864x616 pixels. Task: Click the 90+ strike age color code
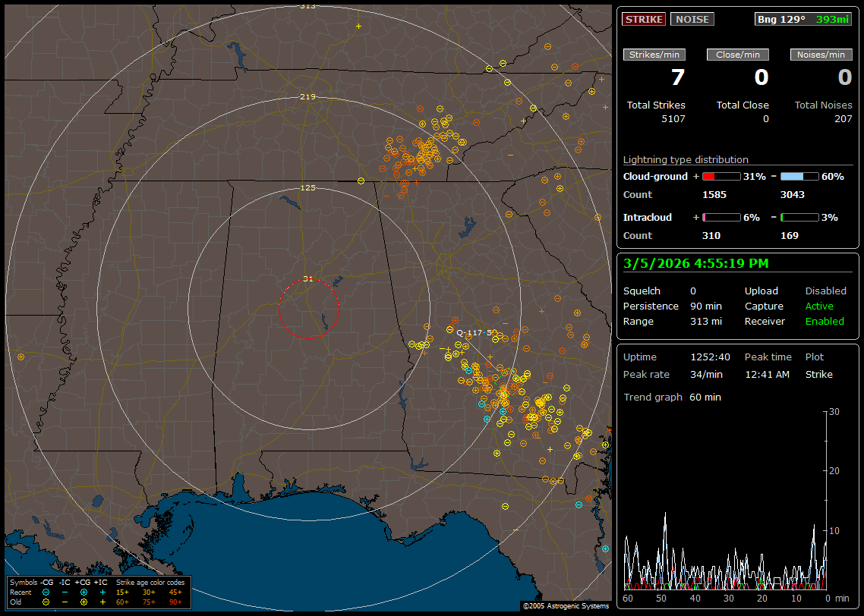(175, 602)
